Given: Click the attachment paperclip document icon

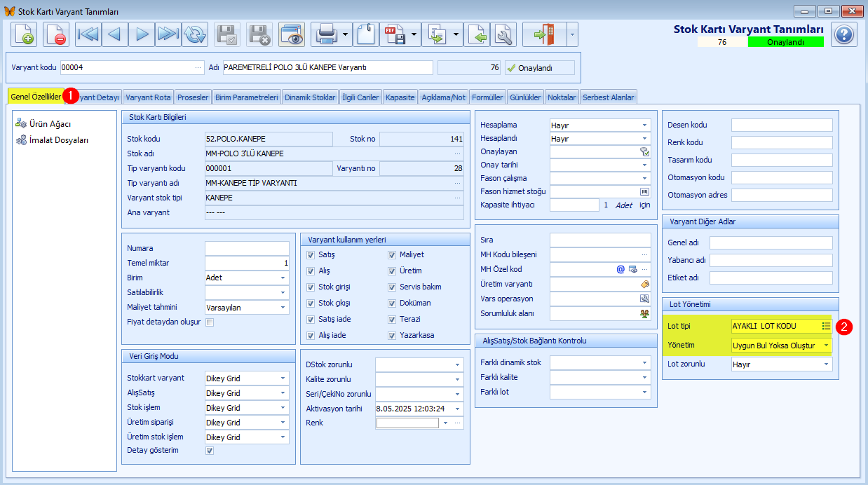Looking at the screenshot, I should pyautogui.click(x=366, y=34).
